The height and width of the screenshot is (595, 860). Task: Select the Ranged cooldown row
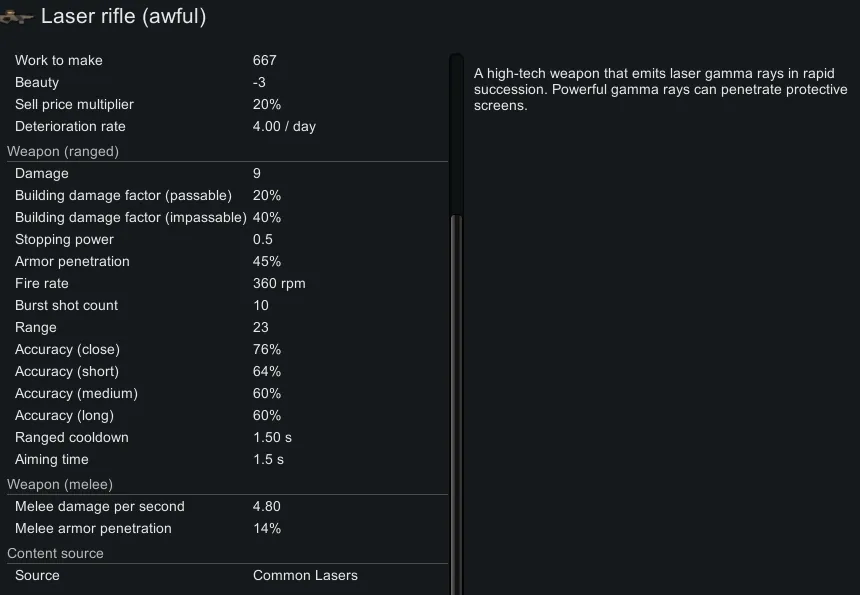pyautogui.click(x=225, y=438)
